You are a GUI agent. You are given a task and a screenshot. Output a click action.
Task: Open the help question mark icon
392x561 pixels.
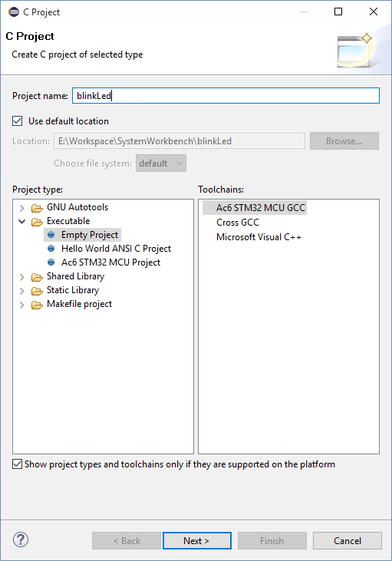[21, 540]
